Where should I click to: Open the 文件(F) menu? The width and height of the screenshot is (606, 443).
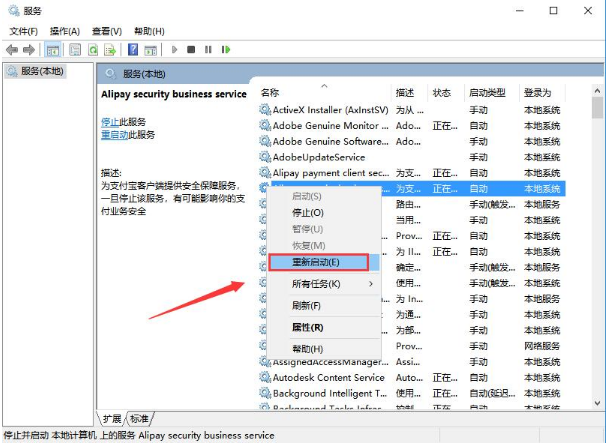24,31
